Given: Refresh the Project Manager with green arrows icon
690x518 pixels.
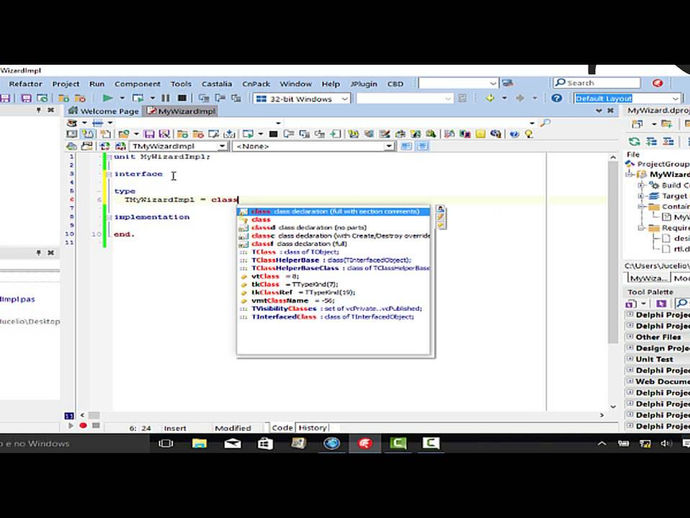Looking at the screenshot, I should [634, 142].
